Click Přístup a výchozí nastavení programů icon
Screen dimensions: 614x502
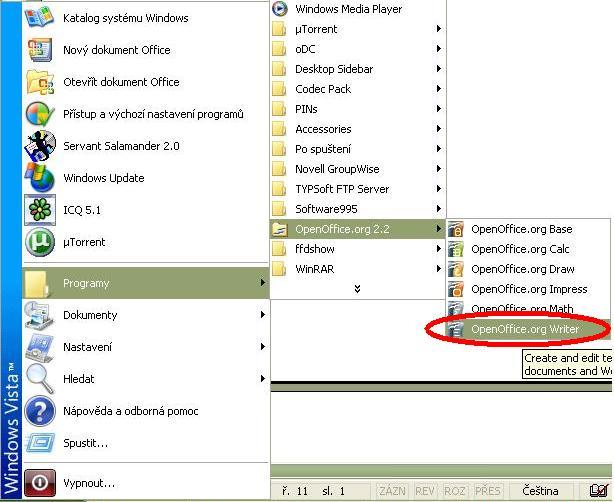click(x=40, y=114)
